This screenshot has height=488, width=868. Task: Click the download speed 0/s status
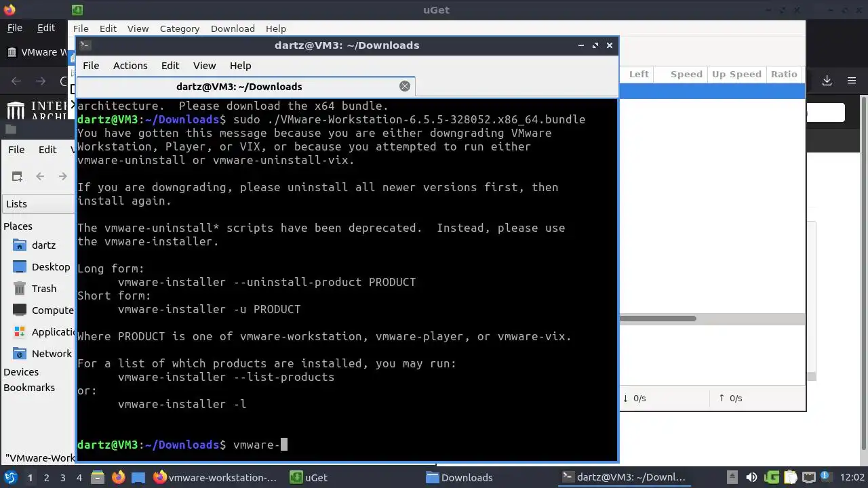[635, 398]
